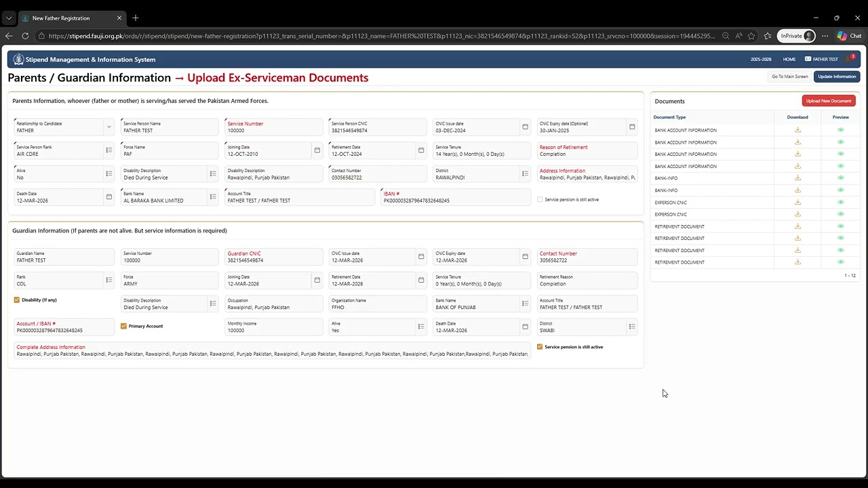Uncheck the Disability (if any) checkbox
This screenshot has width=868, height=488.
tap(17, 300)
